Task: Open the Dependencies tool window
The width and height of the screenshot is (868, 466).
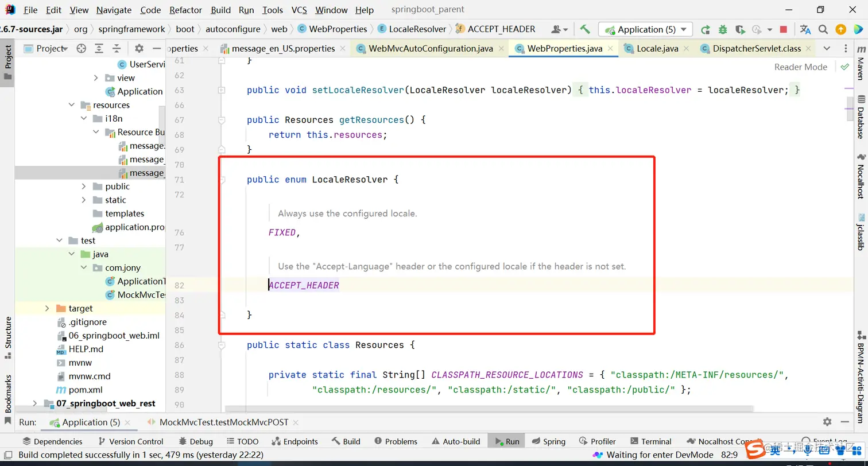Action: (52, 441)
